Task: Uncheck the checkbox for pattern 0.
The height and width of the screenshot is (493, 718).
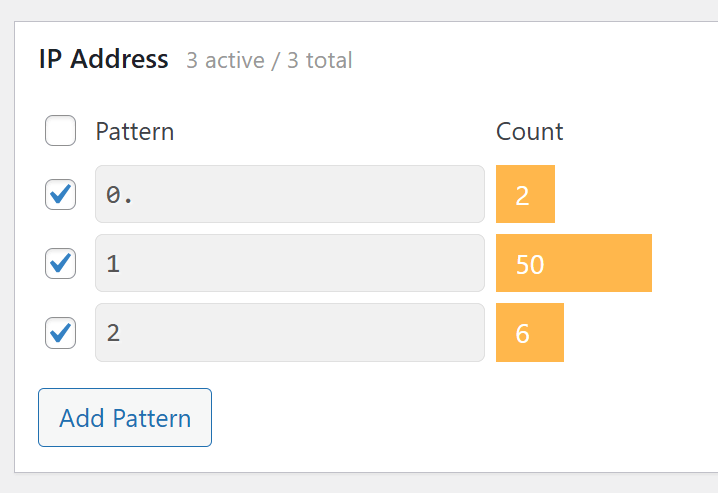Action: click(60, 195)
